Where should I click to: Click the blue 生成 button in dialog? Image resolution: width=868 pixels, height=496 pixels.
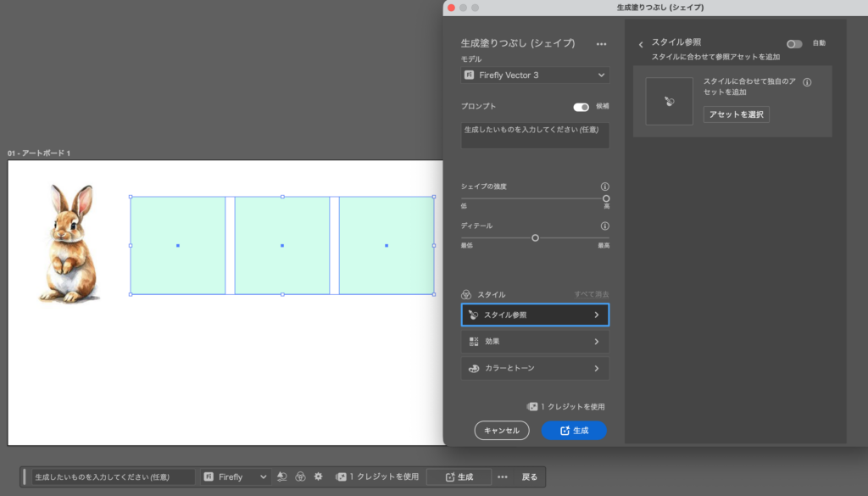tap(574, 431)
